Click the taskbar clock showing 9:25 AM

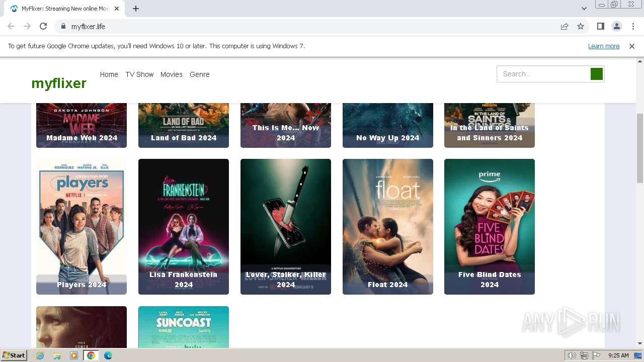[618, 355]
